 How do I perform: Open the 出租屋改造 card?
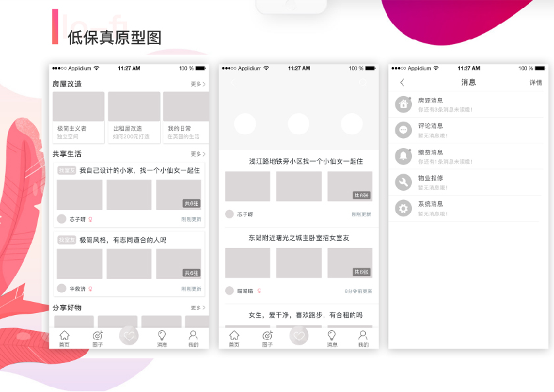pos(134,118)
